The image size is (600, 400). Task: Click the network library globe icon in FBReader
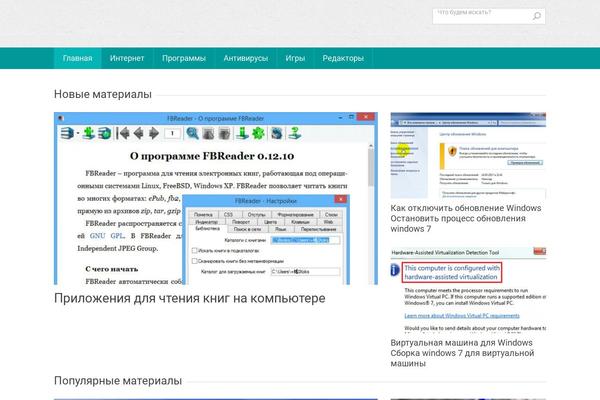tap(104, 133)
